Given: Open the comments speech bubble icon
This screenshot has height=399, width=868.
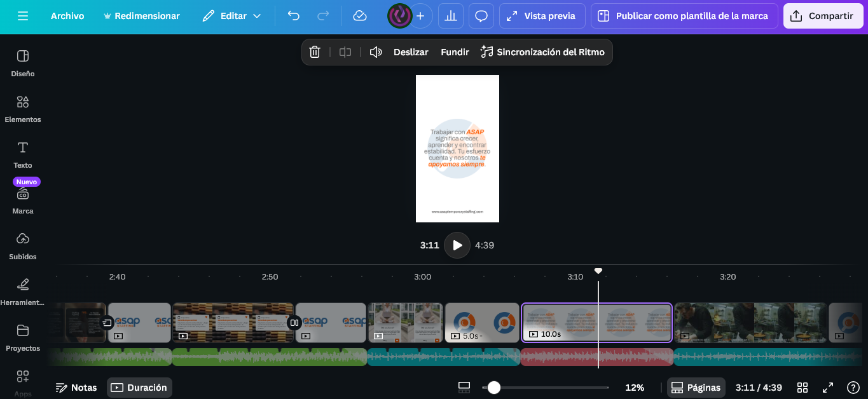Looking at the screenshot, I should 481,16.
